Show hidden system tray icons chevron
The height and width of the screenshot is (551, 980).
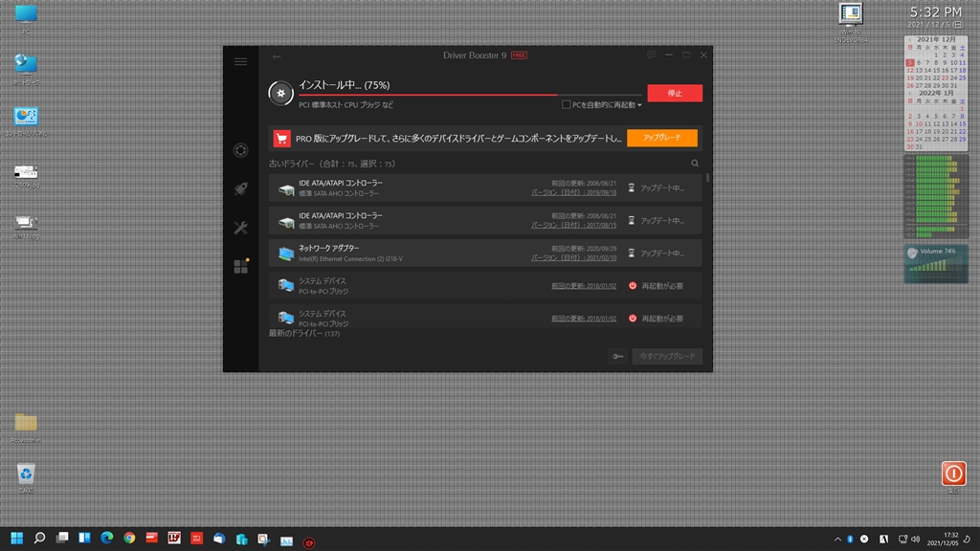coord(837,540)
